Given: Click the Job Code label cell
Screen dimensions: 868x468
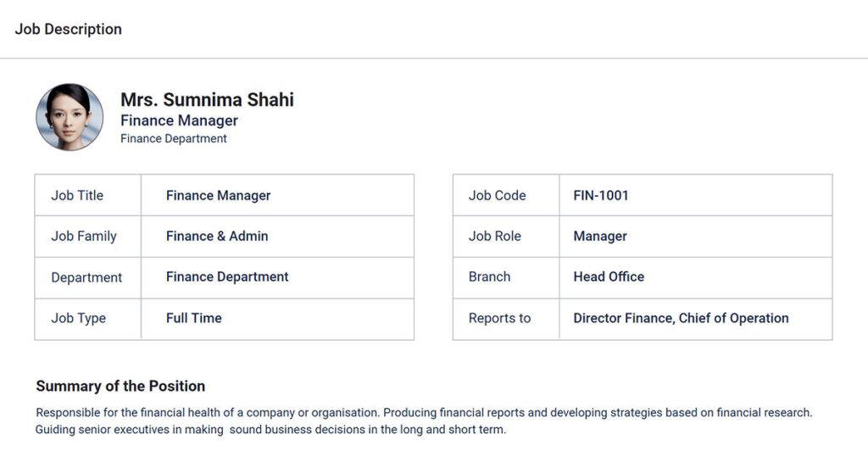Looking at the screenshot, I should (497, 195).
